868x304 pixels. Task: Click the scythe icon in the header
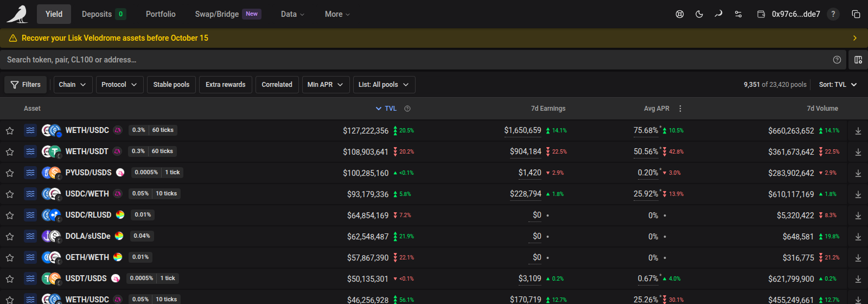[718, 14]
